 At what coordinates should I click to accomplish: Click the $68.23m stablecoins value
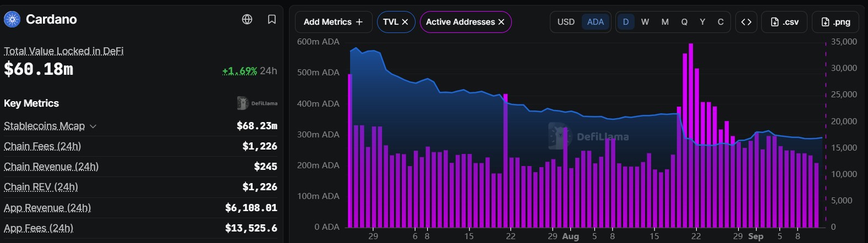pyautogui.click(x=257, y=126)
